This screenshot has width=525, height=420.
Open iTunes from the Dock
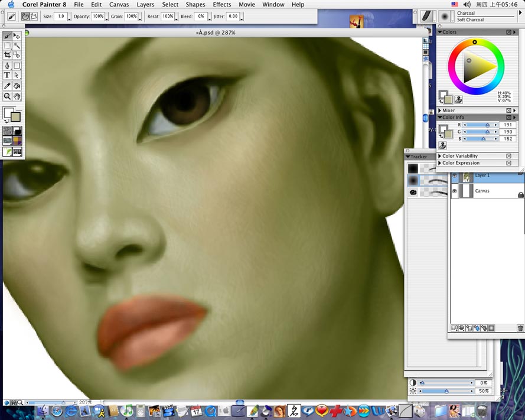(126, 411)
